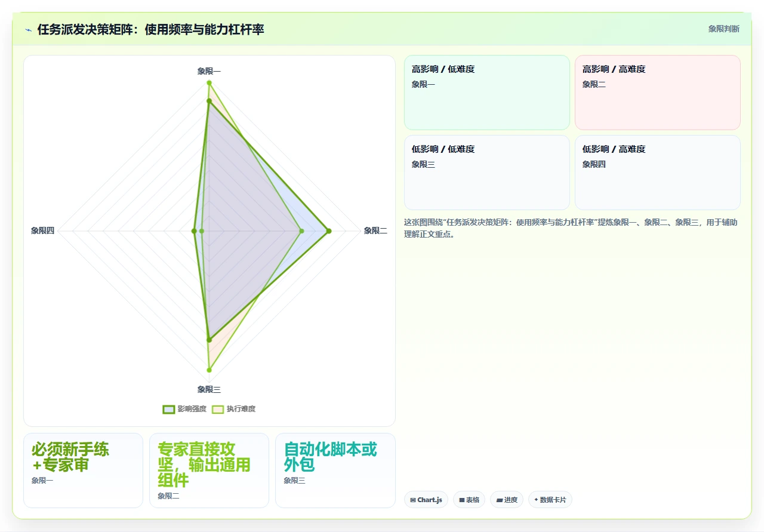Click 执行难度 data point on 象限一 axis

(209, 82)
